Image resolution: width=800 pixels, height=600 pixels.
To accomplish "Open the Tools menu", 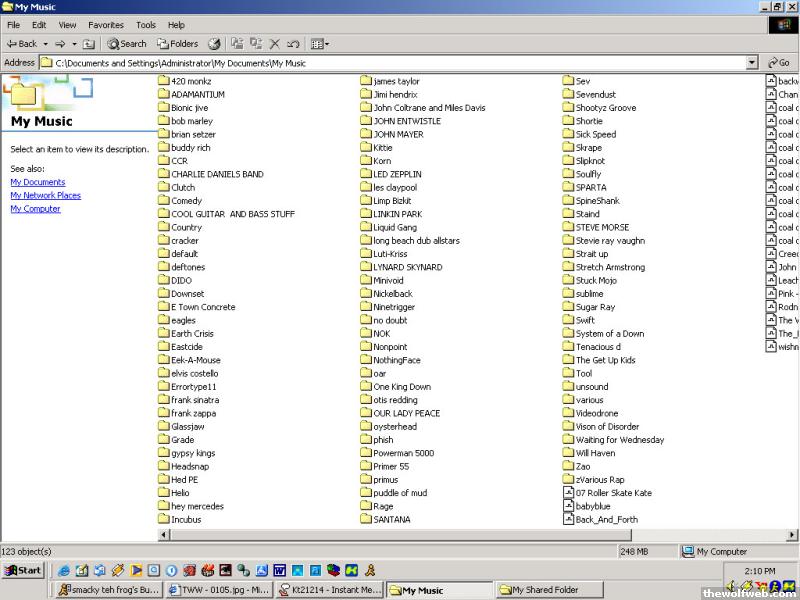I will [x=146, y=24].
